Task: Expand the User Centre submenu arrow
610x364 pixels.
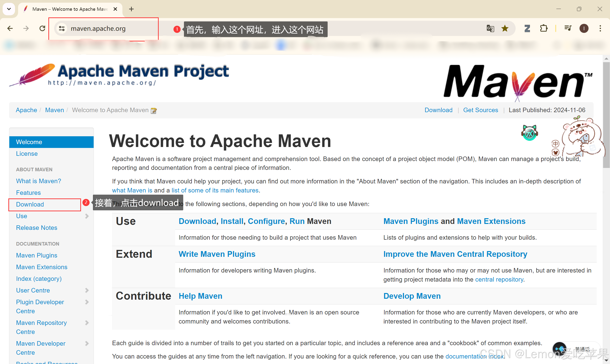Action: [87, 290]
